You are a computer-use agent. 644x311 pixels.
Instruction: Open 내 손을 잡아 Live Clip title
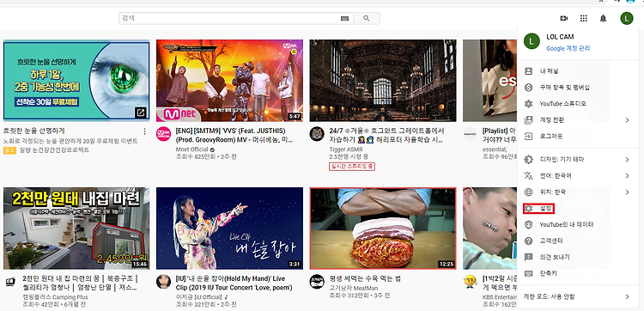click(x=234, y=283)
